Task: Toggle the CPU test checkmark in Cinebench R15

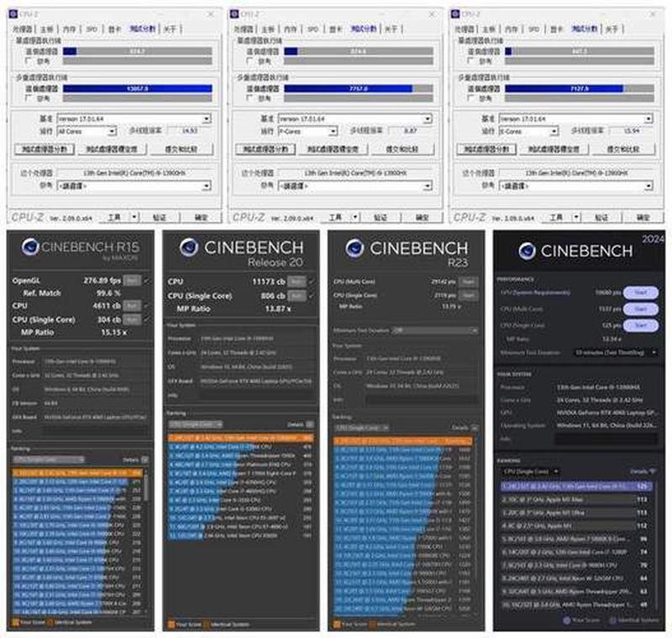Action: tap(147, 306)
